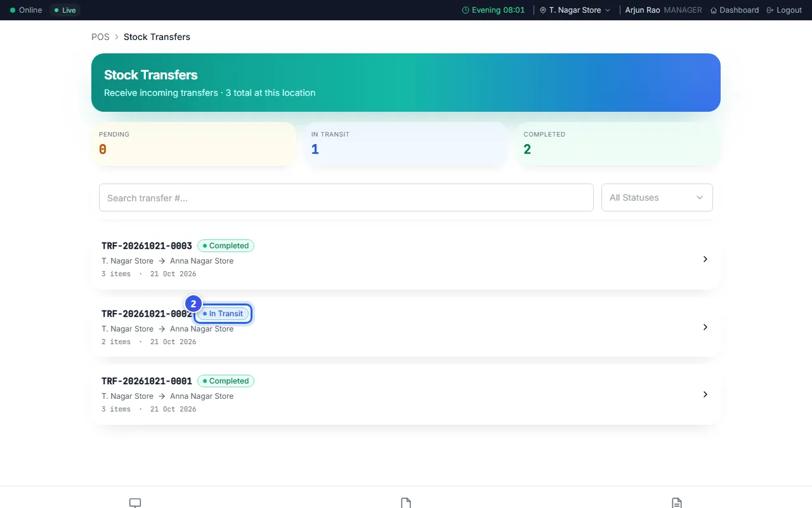The width and height of the screenshot is (812, 508).
Task: Expand transfer TRF-20261021-0003 with its chevron
Action: point(705,259)
